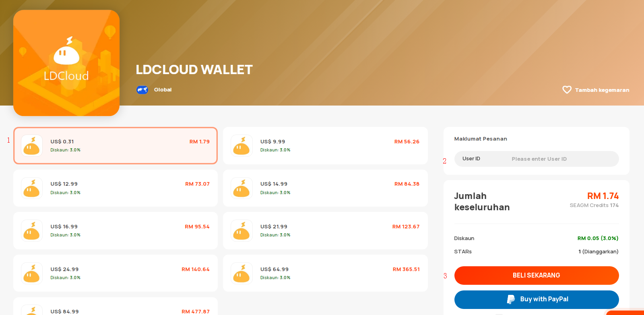
Task: Open the Global region label
Action: point(163,90)
